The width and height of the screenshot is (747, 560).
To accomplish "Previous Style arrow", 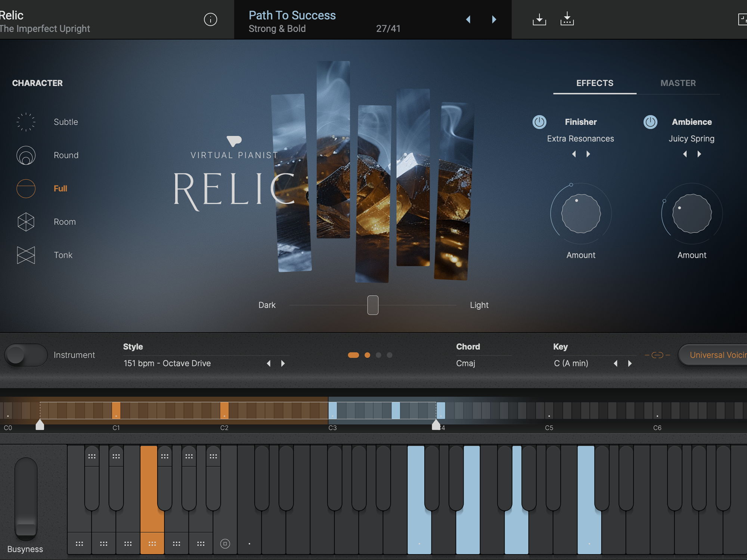I will point(269,363).
